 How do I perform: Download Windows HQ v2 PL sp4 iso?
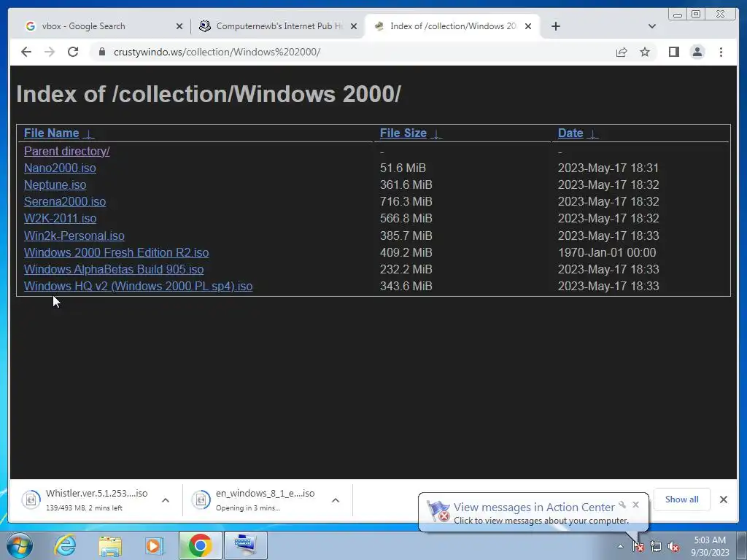tap(138, 286)
